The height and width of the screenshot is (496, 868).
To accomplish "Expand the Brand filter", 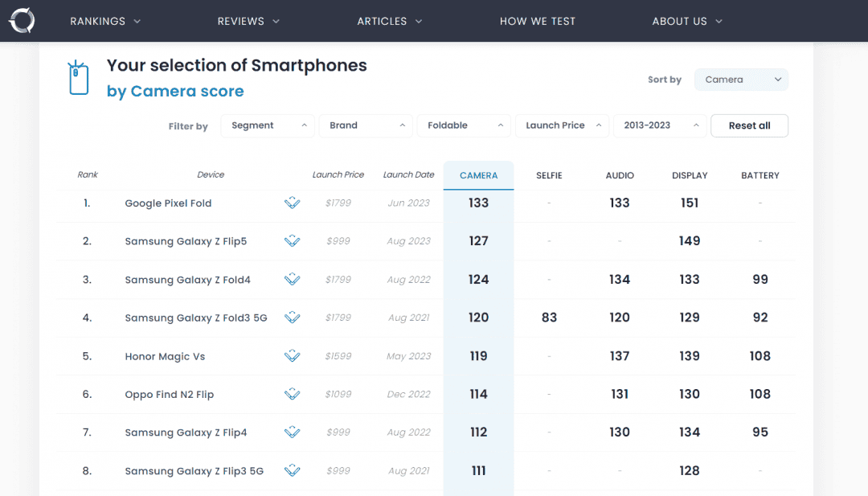I will (366, 125).
